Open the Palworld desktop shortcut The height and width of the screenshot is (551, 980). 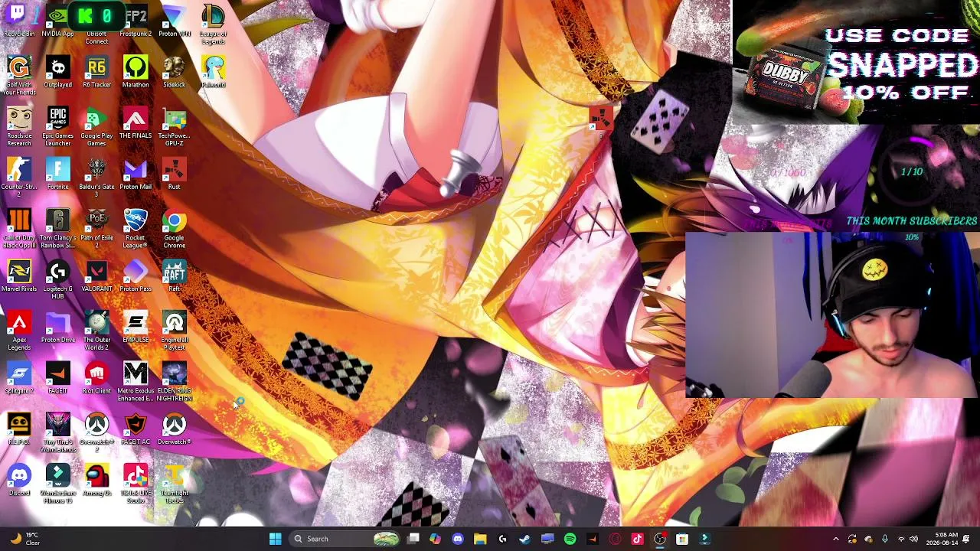click(x=214, y=72)
